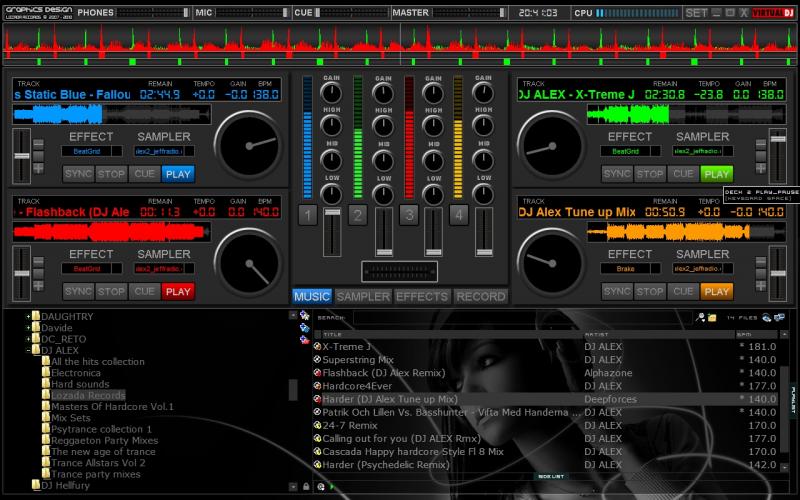Toggle PLAY on the blue deck

tap(177, 173)
